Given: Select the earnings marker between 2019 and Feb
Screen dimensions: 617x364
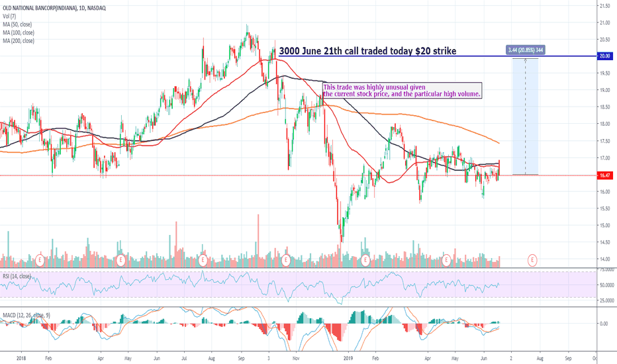Looking at the screenshot, I should (365, 259).
